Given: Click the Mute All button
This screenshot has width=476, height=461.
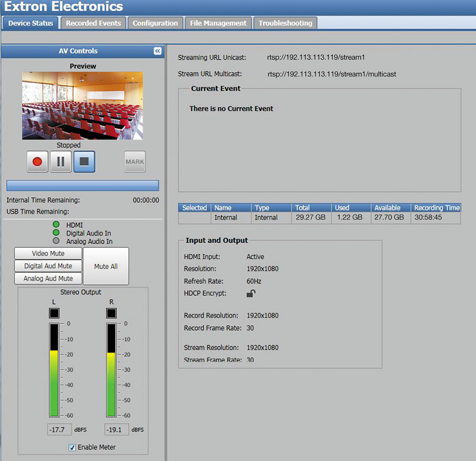Looking at the screenshot, I should 106,266.
